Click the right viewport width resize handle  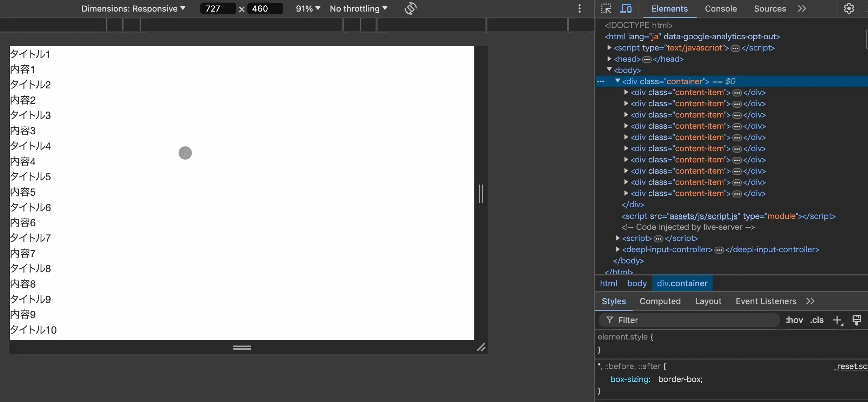point(481,193)
